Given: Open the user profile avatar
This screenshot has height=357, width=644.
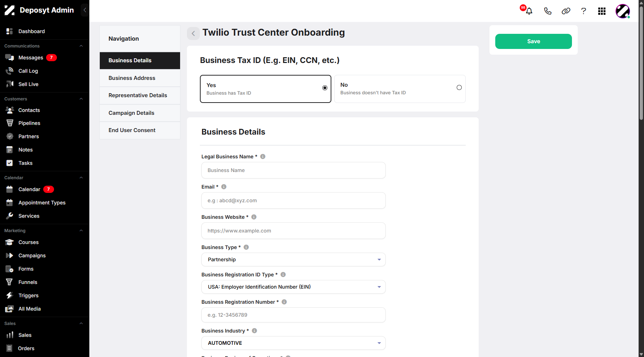Looking at the screenshot, I should (623, 11).
